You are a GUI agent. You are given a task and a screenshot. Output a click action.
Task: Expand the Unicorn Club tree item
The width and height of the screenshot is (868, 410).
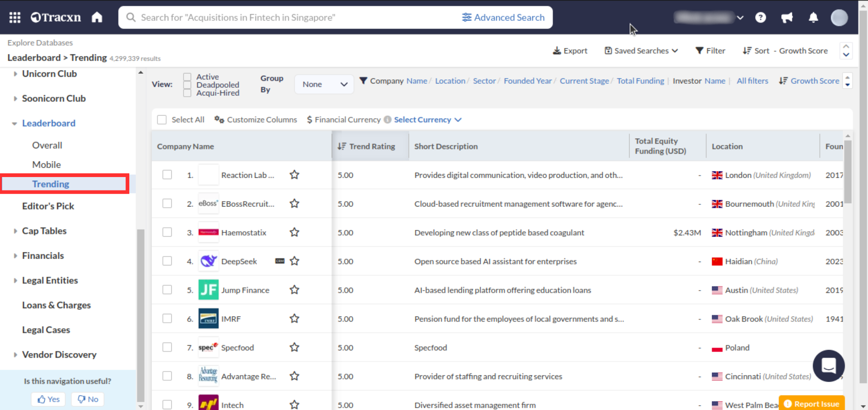[x=15, y=74]
